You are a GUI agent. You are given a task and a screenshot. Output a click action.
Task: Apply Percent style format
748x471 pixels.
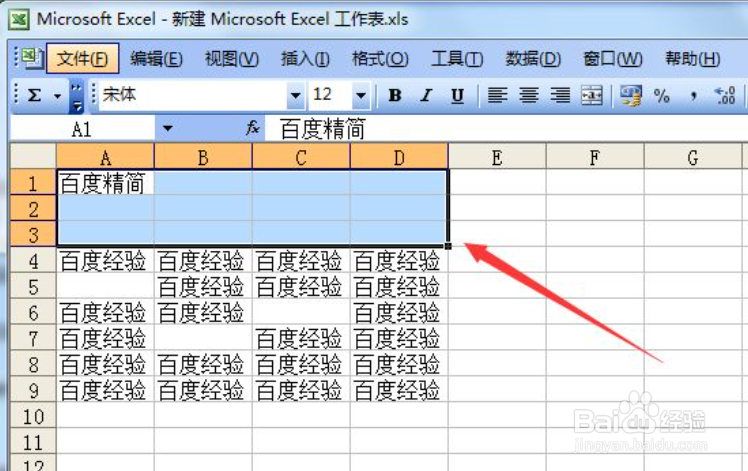point(662,96)
